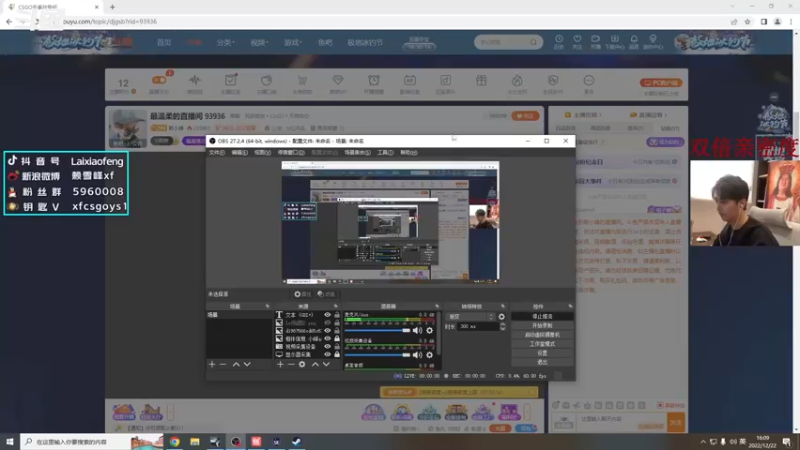Screen dimensions: 800x450
Task: Adjust the 麦克风/Aux volume slider
Action: click(x=377, y=331)
